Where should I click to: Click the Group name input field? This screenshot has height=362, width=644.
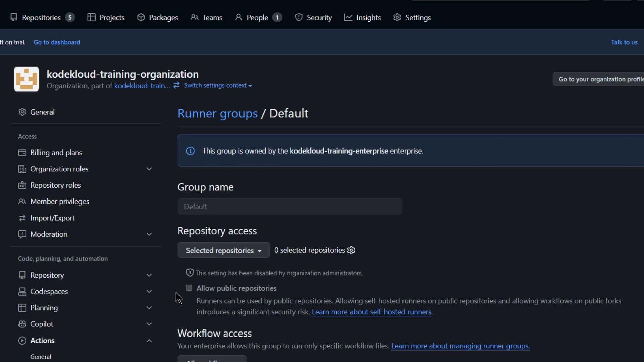point(290,207)
